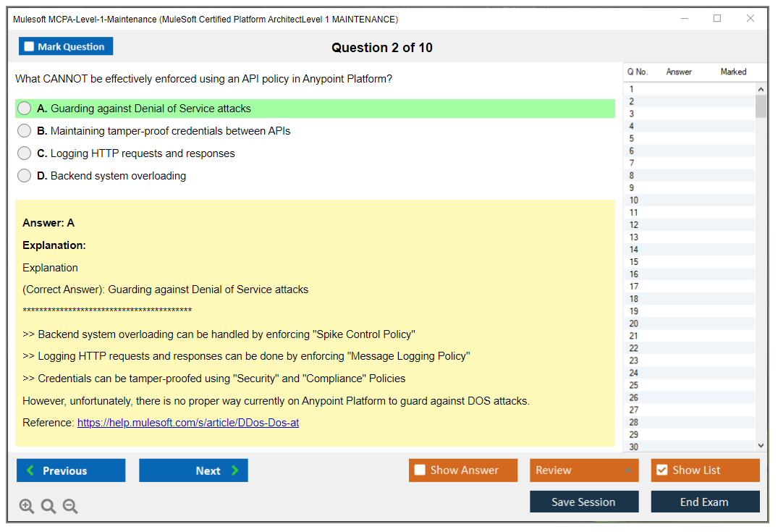Choose option B tamper-proof credentials
This screenshot has width=778, height=532.
tap(25, 131)
